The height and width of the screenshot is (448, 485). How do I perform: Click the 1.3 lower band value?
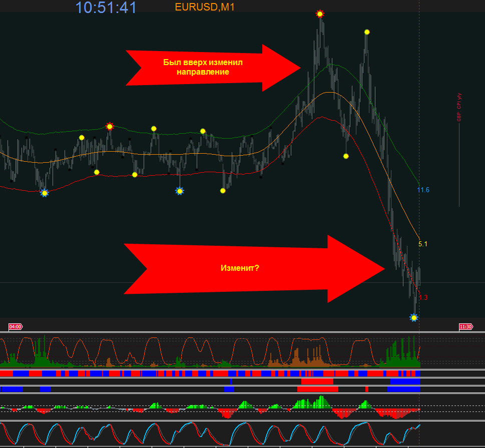(423, 298)
